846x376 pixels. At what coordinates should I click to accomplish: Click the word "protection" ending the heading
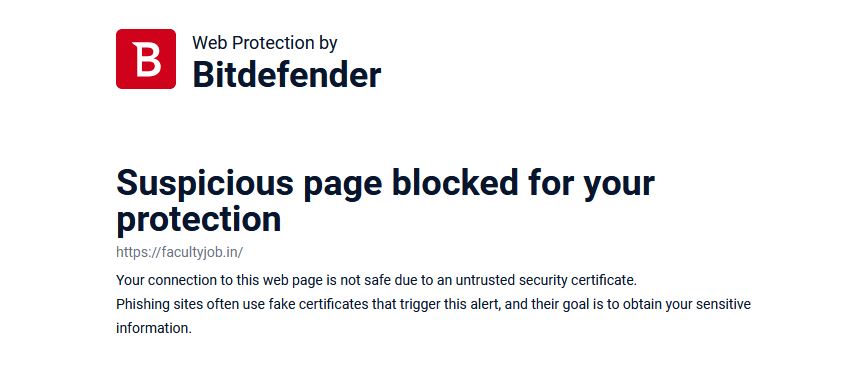(x=199, y=220)
